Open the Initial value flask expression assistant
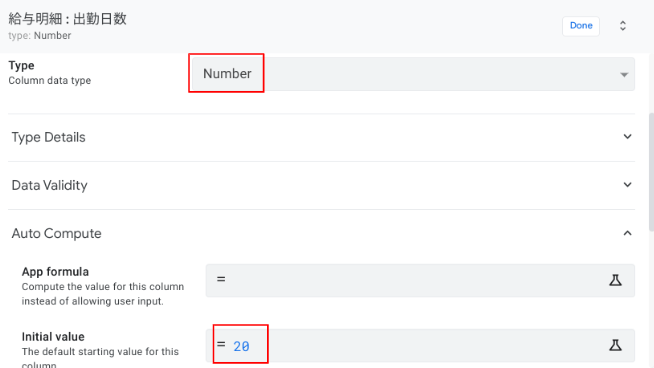 point(615,345)
